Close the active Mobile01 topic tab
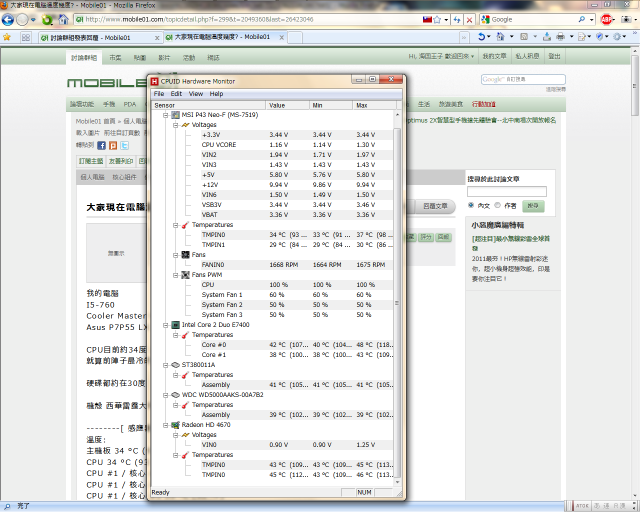 click(x=281, y=37)
